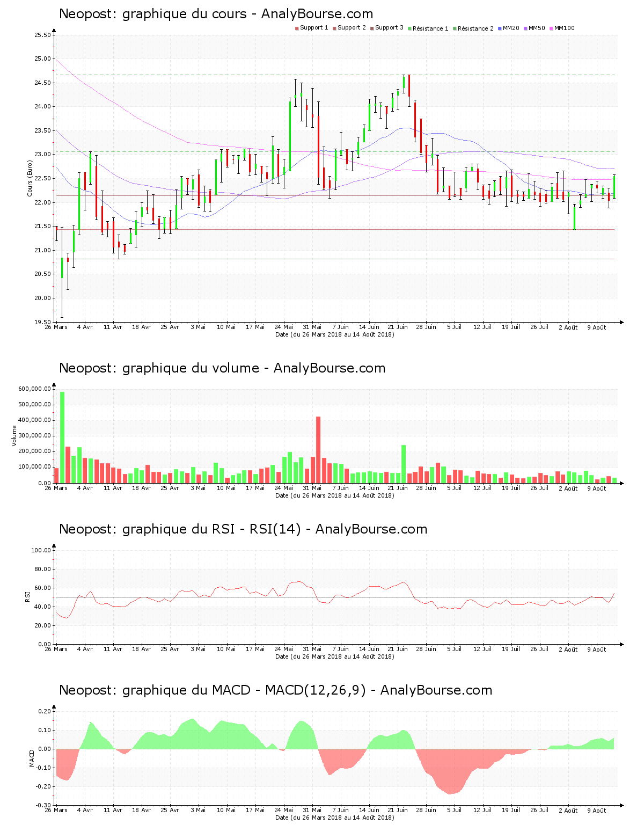Click the date range caption under the MACD chart
Screen dimensions: 644x832
click(x=334, y=818)
